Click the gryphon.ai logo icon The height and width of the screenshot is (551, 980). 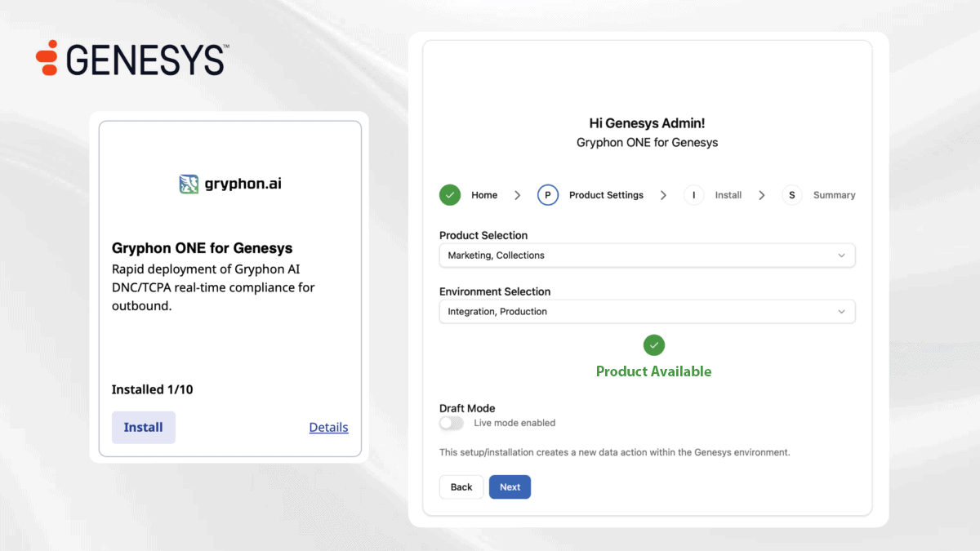click(189, 184)
